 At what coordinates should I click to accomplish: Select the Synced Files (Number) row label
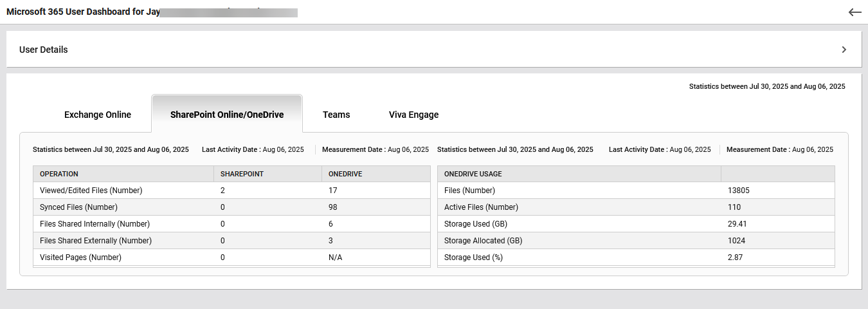pyautogui.click(x=78, y=207)
